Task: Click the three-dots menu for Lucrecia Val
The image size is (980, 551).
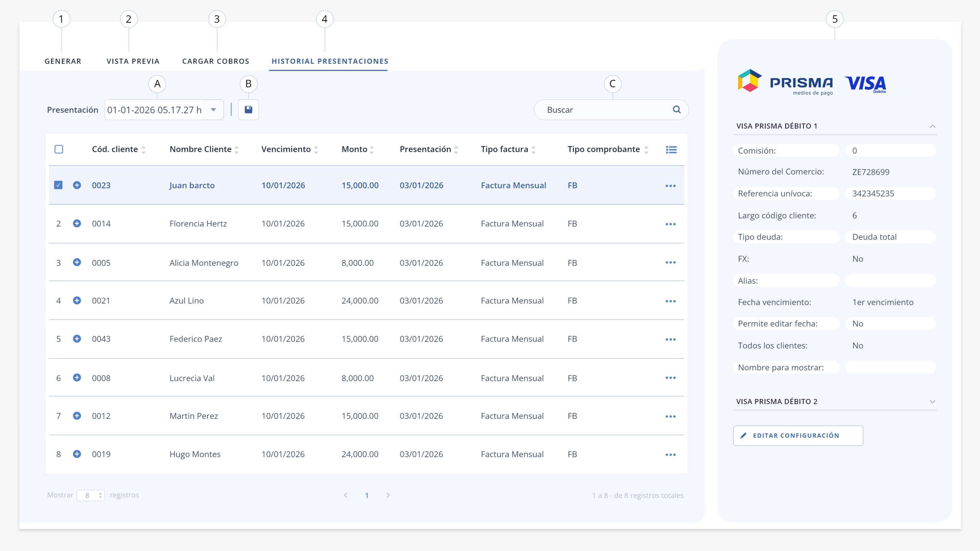Action: click(x=670, y=378)
